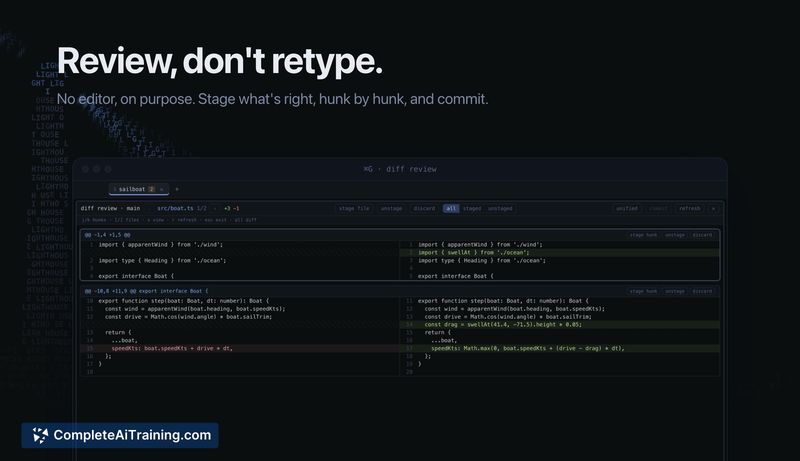Click the removed 'speedKts: boat.speedKts + drive * dt' line
The width and height of the screenshot is (800, 461).
(240, 348)
